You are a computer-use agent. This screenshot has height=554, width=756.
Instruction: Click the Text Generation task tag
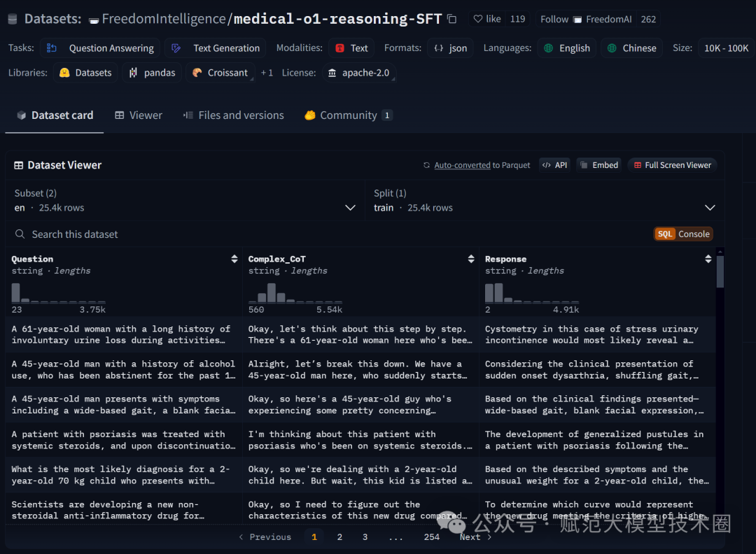pos(217,48)
